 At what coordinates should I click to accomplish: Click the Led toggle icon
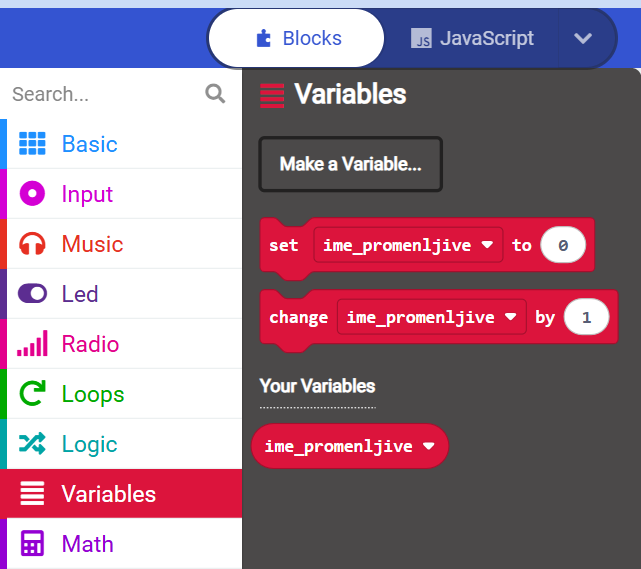click(32, 293)
